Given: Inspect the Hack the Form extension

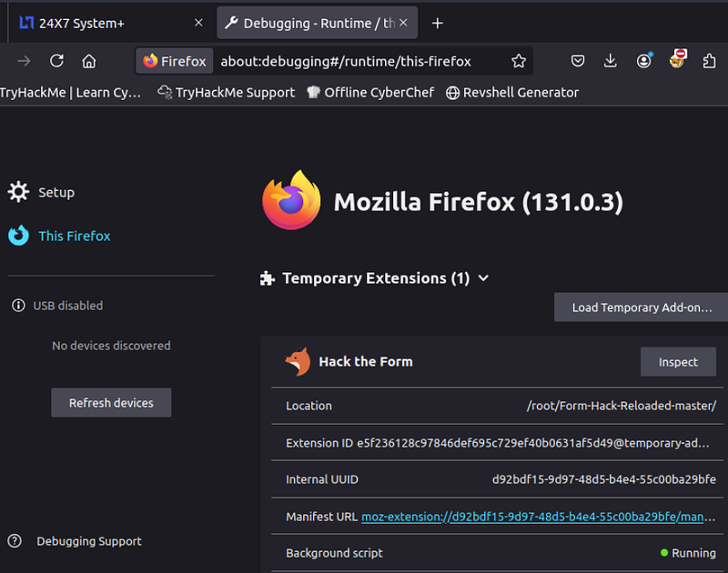Looking at the screenshot, I should tap(678, 362).
